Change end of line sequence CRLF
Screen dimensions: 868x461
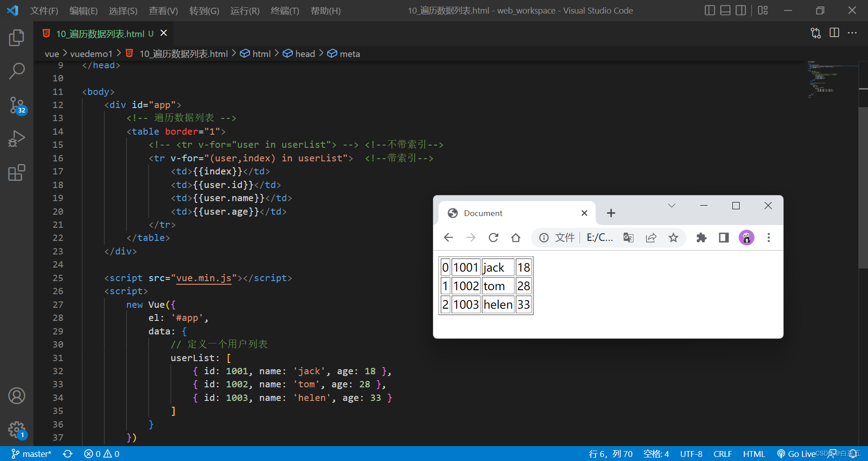tap(722, 454)
